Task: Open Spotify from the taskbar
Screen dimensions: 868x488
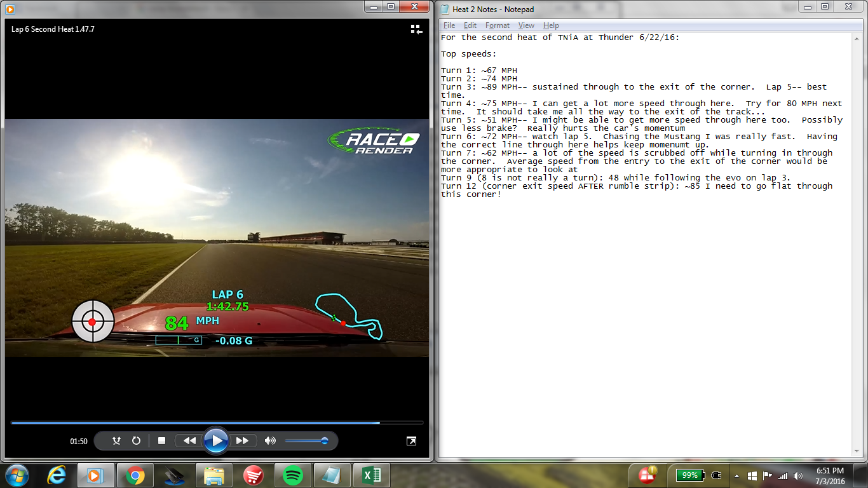Action: [x=292, y=475]
